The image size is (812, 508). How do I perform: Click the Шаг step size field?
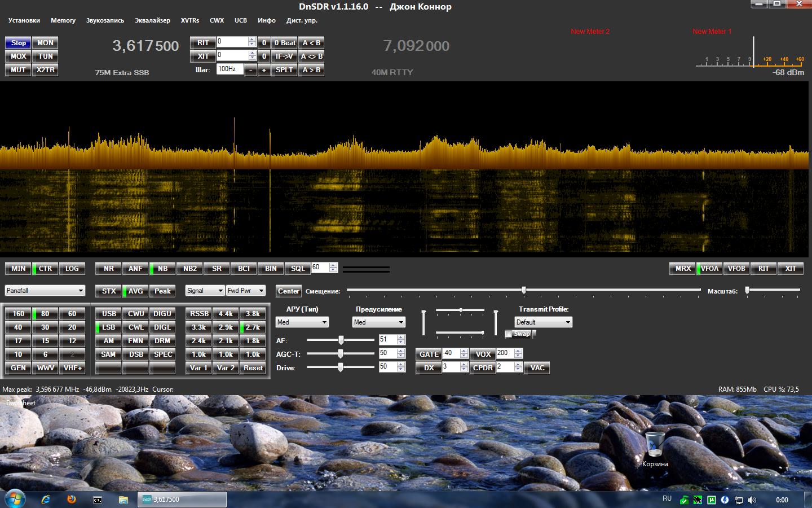230,69
